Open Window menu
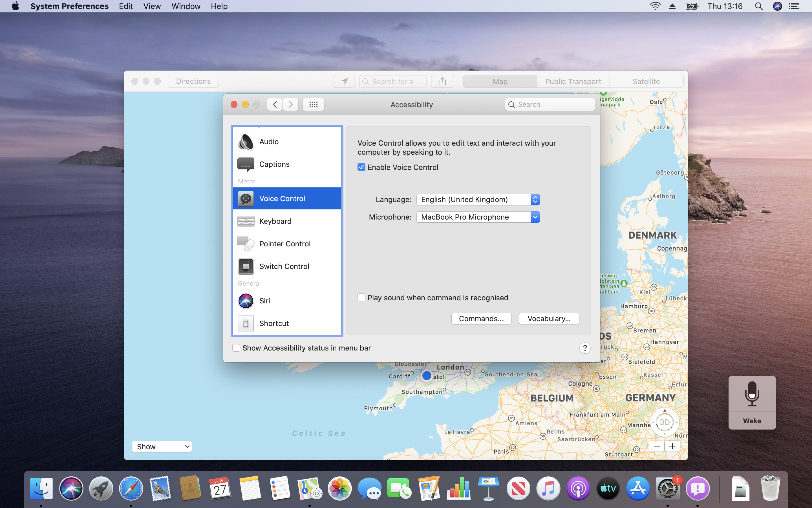 click(186, 6)
